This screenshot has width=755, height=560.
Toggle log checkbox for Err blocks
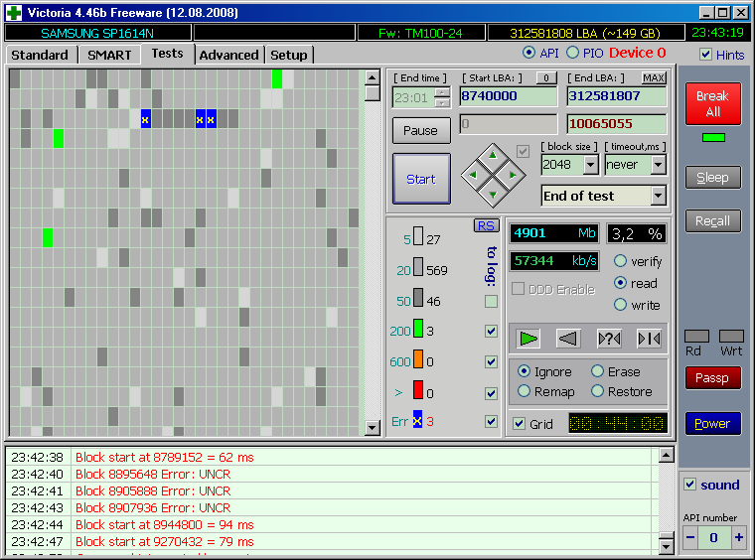(x=491, y=421)
